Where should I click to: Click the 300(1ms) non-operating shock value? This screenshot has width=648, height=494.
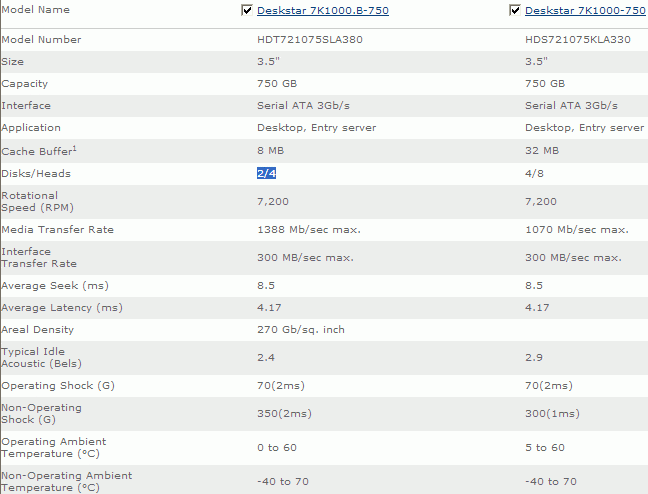coord(554,414)
